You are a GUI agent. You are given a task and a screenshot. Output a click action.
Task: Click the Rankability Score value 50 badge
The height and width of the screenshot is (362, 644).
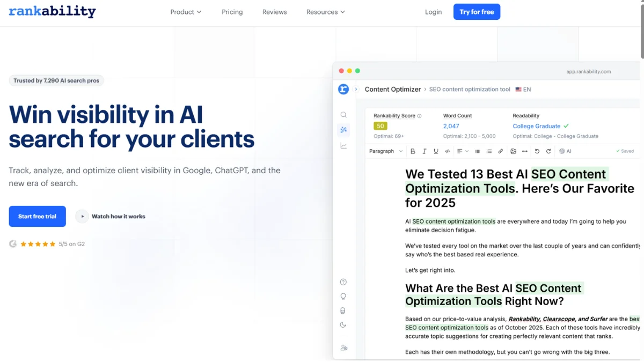(380, 126)
